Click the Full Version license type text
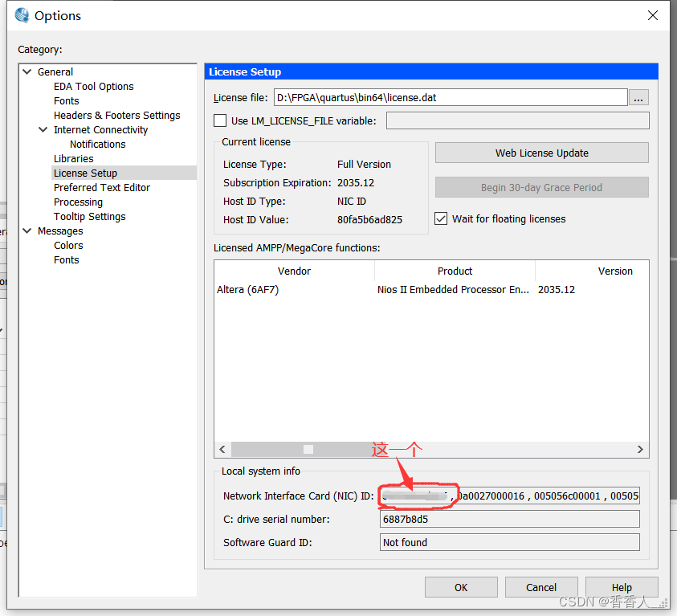This screenshot has height=616, width=677. (x=364, y=165)
